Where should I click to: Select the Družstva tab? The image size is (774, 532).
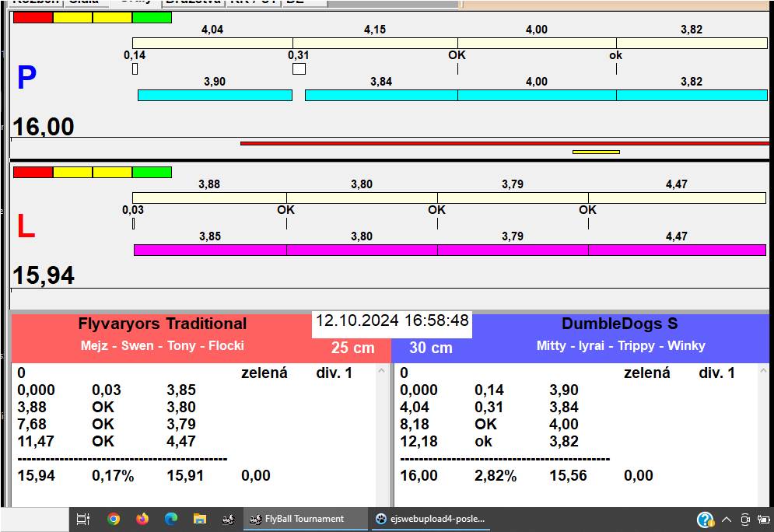[x=193, y=2]
